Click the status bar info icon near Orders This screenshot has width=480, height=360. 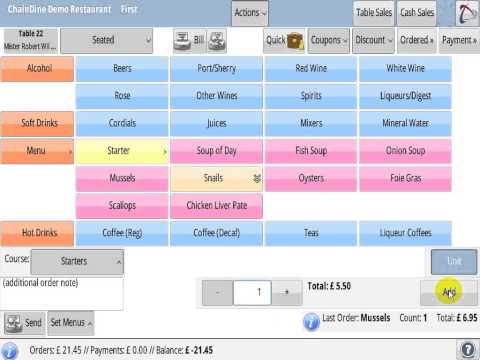tap(10, 351)
